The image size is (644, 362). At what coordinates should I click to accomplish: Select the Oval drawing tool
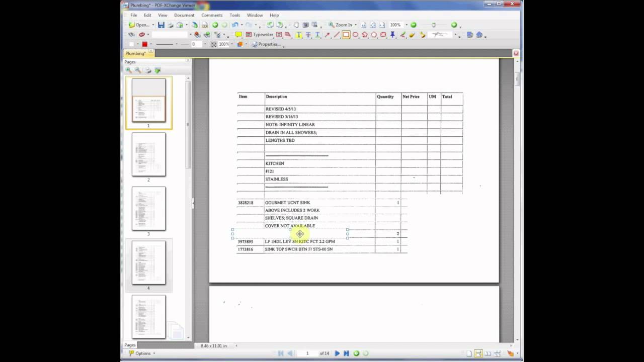(355, 35)
